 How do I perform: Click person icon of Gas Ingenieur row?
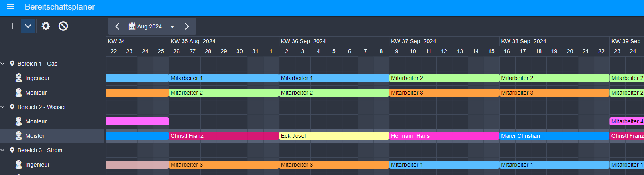coord(18,78)
